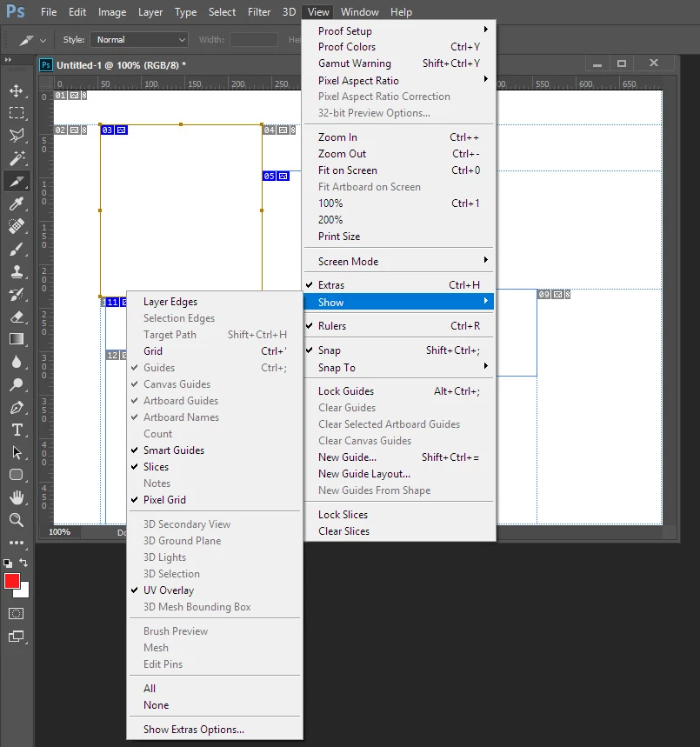700x747 pixels.
Task: Select the Slice tool in the toolbar
Action: 17,181
